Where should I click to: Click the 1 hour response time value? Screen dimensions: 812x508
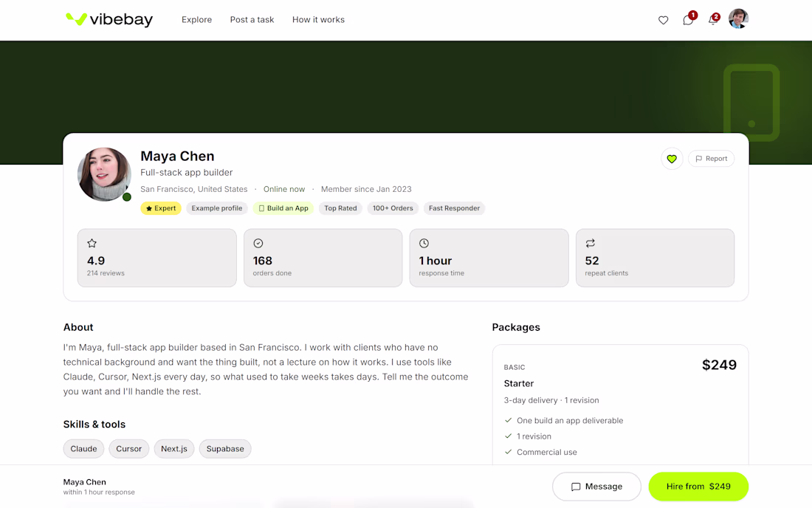point(436,261)
